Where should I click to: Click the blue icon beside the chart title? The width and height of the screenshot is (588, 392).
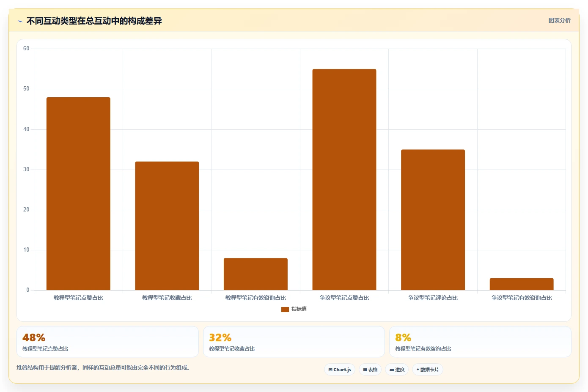[20, 21]
